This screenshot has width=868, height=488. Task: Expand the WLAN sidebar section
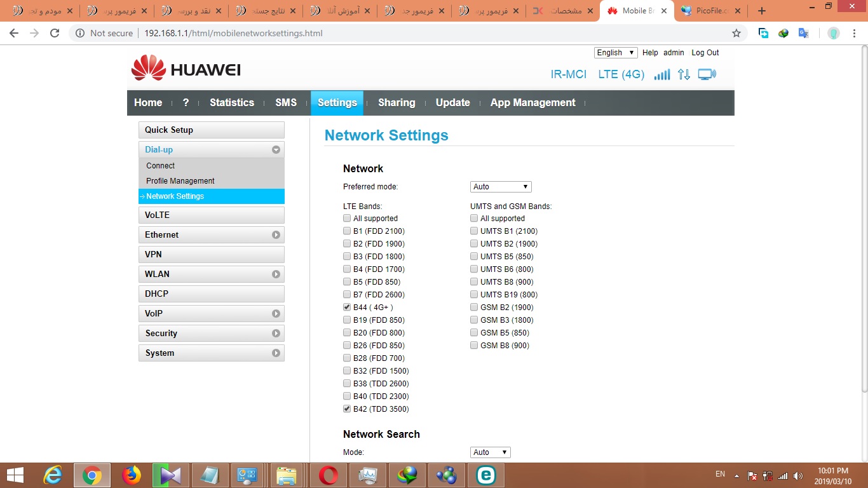(211, 274)
